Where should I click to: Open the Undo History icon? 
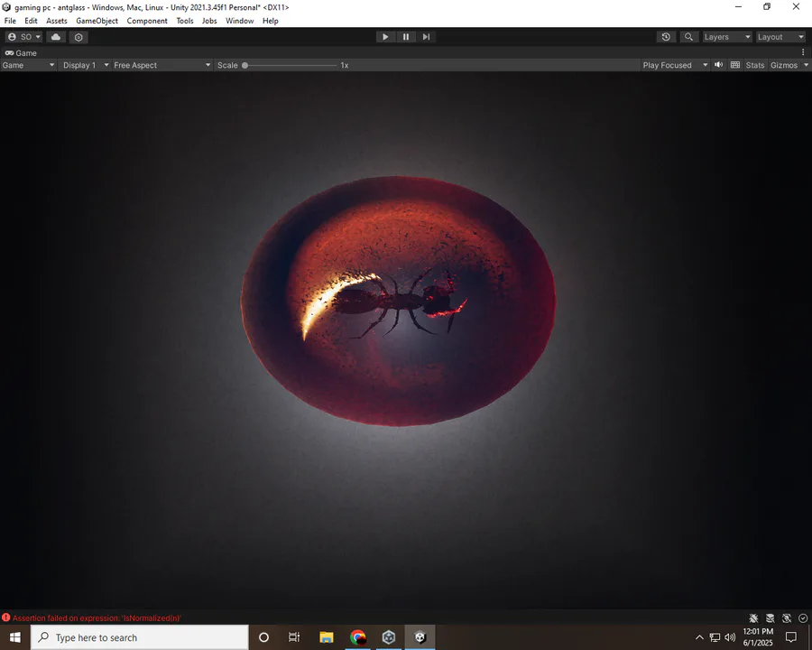(666, 37)
